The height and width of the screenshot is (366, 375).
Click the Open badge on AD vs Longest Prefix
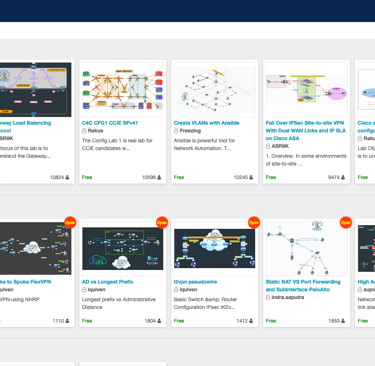click(x=162, y=223)
